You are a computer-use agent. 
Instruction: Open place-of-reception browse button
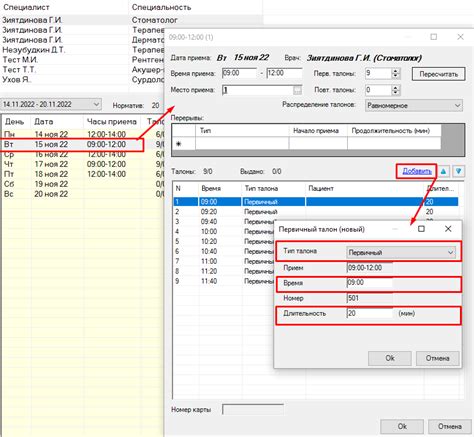(x=297, y=90)
